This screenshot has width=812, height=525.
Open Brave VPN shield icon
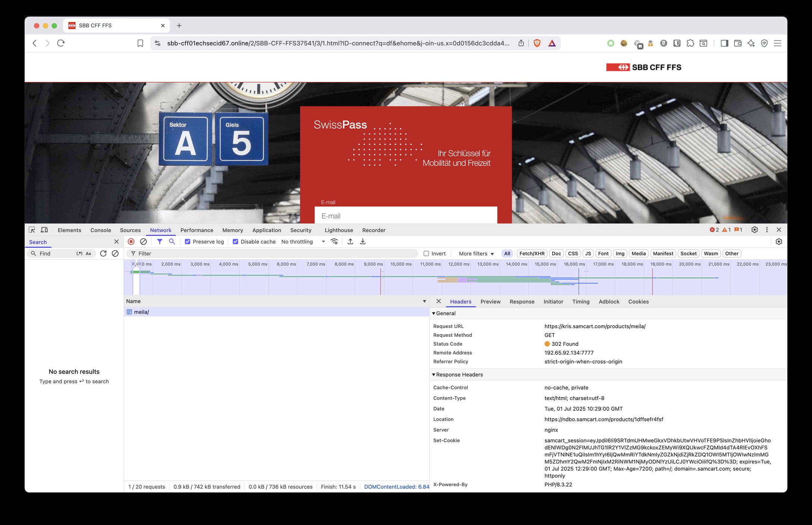pyautogui.click(x=764, y=43)
